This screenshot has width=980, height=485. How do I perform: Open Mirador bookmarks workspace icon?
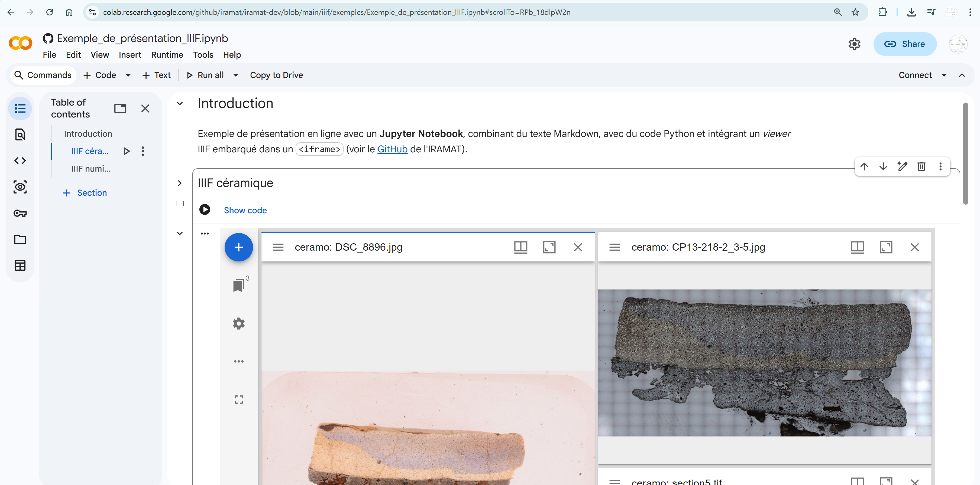click(238, 285)
